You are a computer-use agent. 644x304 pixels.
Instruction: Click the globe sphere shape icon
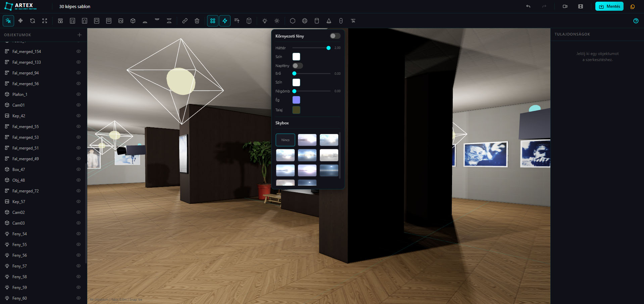tap(305, 21)
